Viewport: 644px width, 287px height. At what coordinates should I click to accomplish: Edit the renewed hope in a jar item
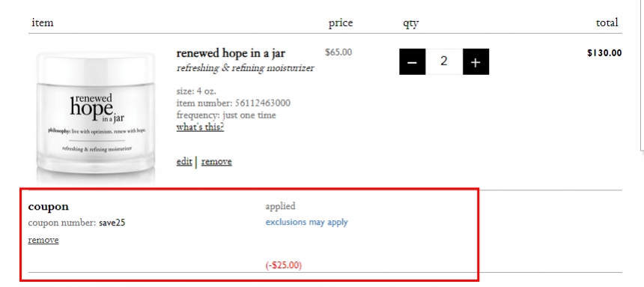184,162
